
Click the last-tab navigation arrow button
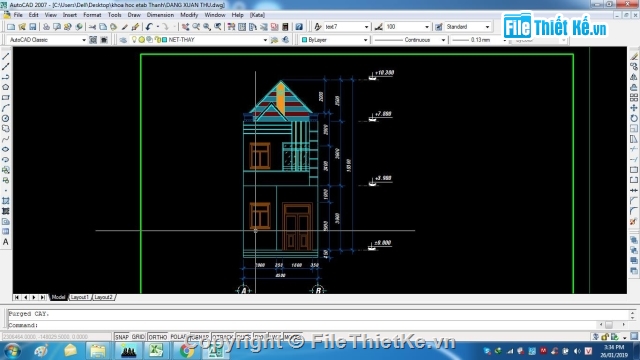click(42, 297)
